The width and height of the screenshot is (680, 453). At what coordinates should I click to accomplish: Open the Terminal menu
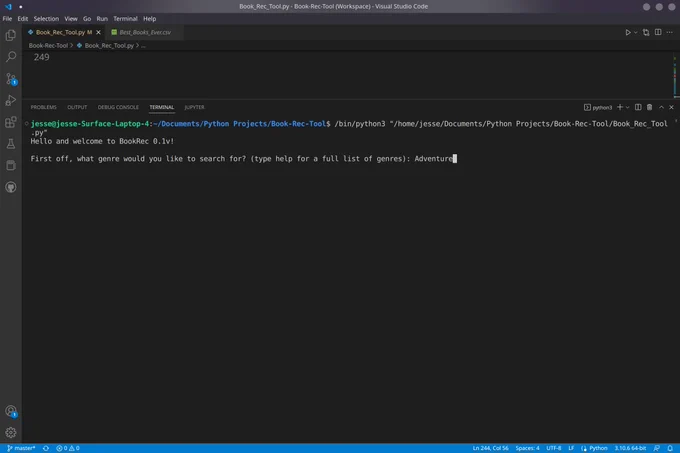click(x=125, y=19)
